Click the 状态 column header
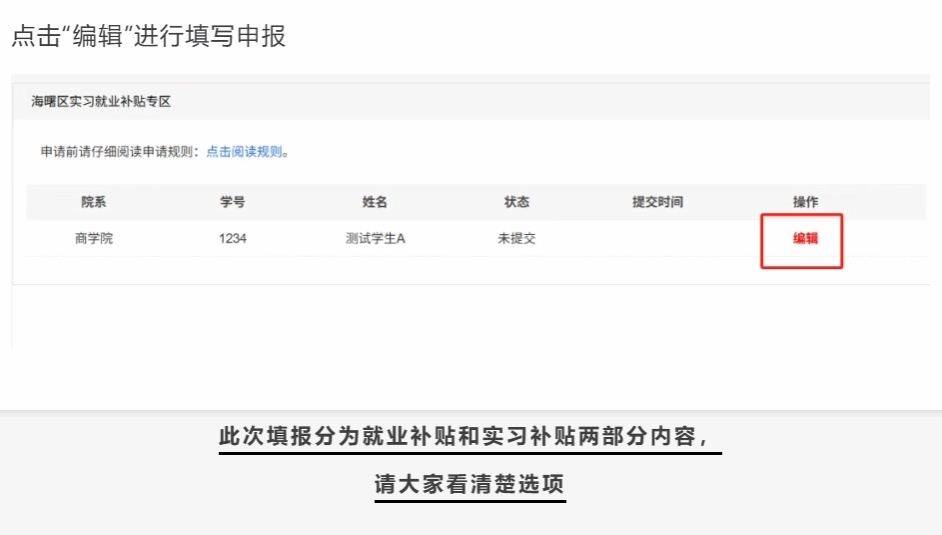Image resolution: width=942 pixels, height=535 pixels. tap(516, 202)
